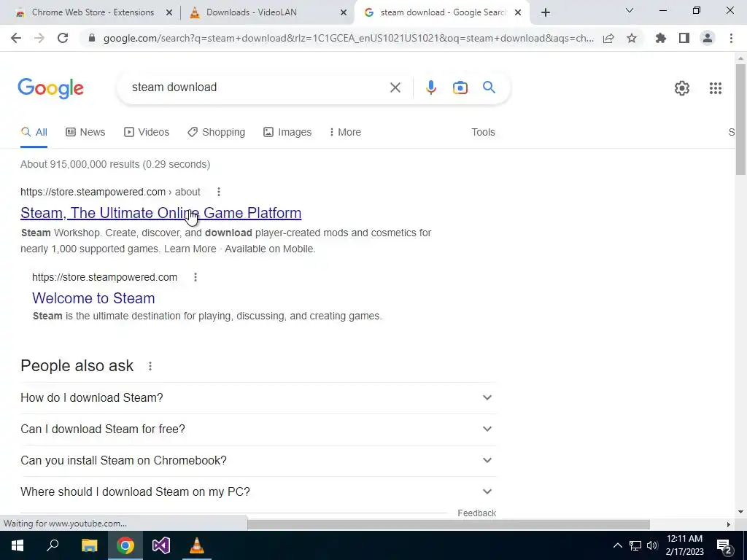This screenshot has height=560, width=747.
Task: Open the Chrome profile avatar
Action: (x=708, y=38)
